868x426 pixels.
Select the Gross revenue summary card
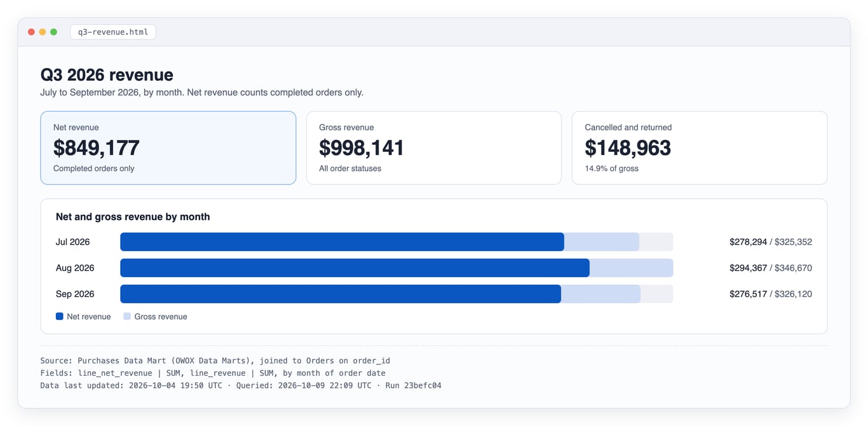(434, 148)
